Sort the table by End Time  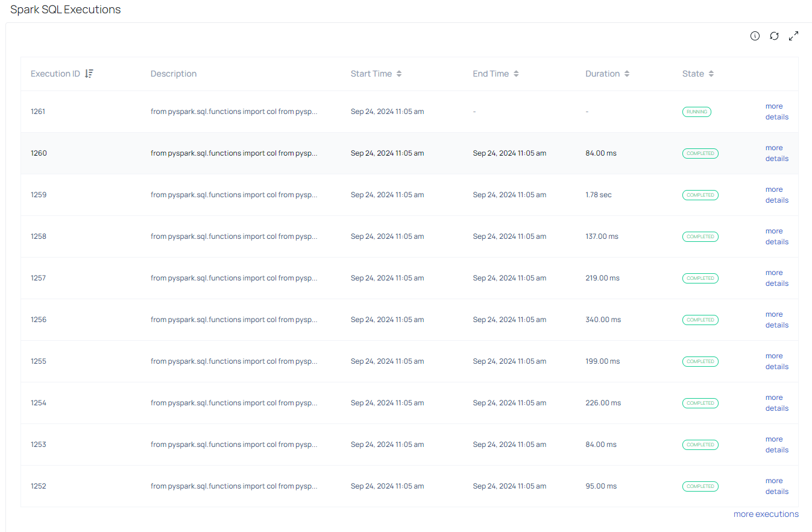click(x=516, y=74)
